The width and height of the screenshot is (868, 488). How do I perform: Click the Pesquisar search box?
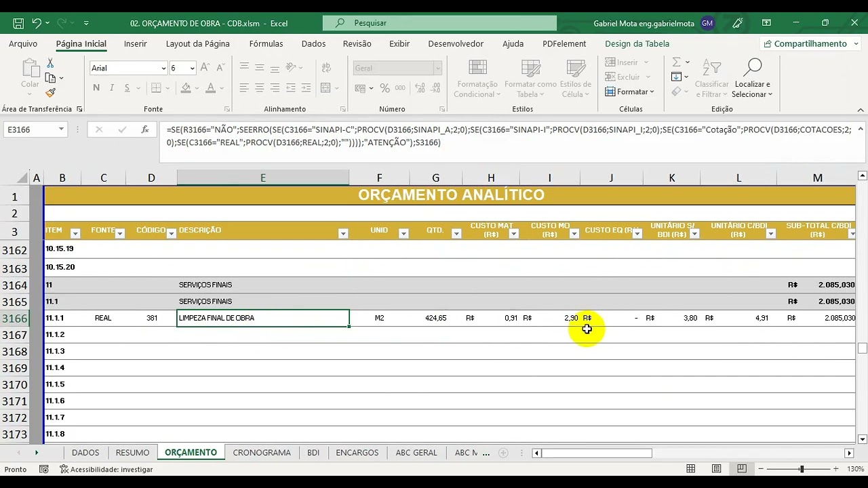tap(439, 23)
